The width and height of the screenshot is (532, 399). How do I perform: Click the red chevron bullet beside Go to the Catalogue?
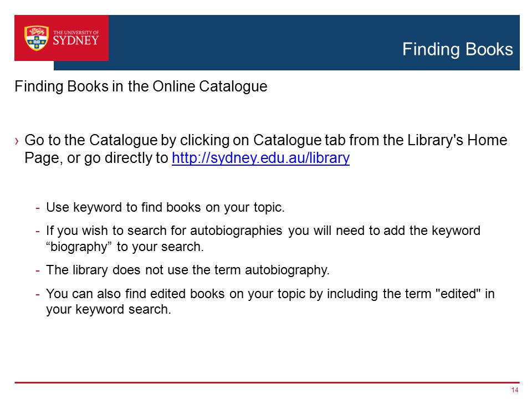click(17, 141)
